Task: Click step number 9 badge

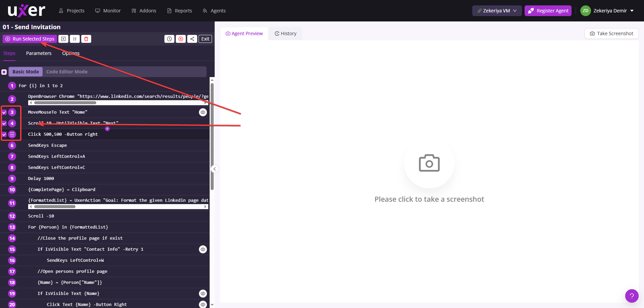Action: [12, 179]
